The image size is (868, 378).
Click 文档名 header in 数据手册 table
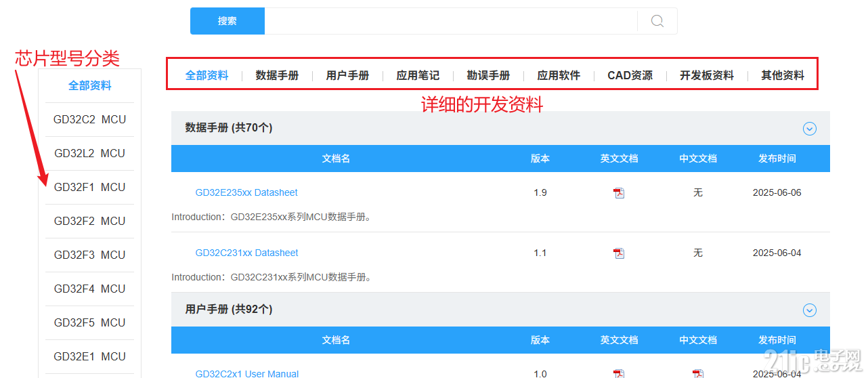[336, 159]
